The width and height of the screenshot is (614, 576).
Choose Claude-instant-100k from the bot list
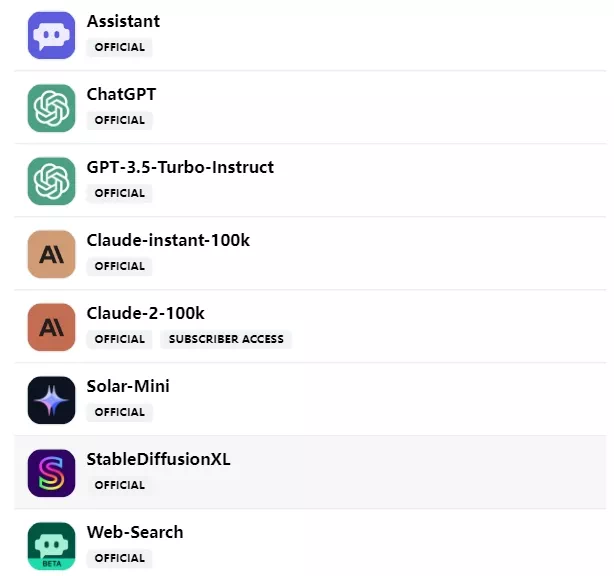168,240
